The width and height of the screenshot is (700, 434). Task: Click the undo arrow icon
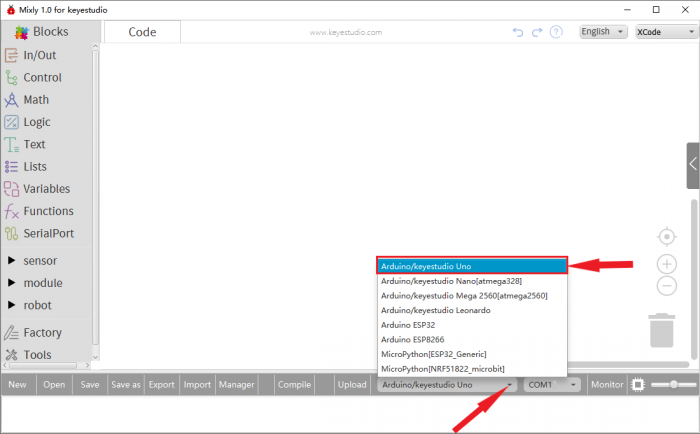pyautogui.click(x=518, y=32)
